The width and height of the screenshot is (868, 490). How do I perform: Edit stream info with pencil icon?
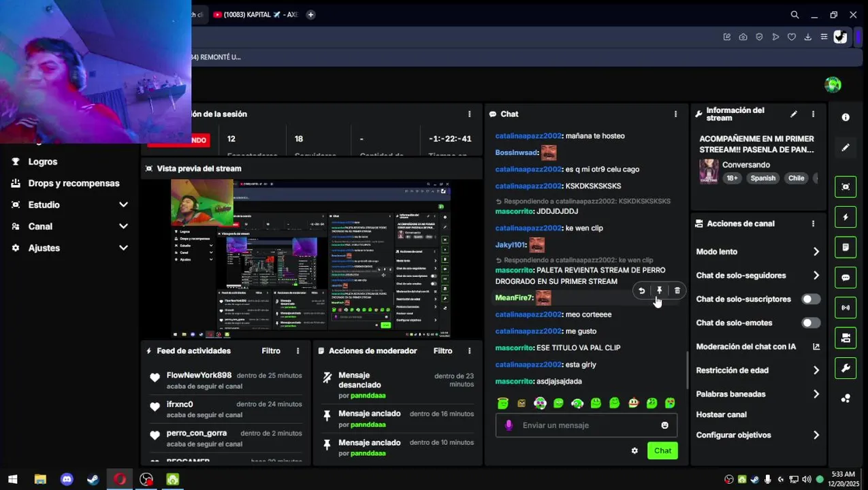(x=794, y=114)
